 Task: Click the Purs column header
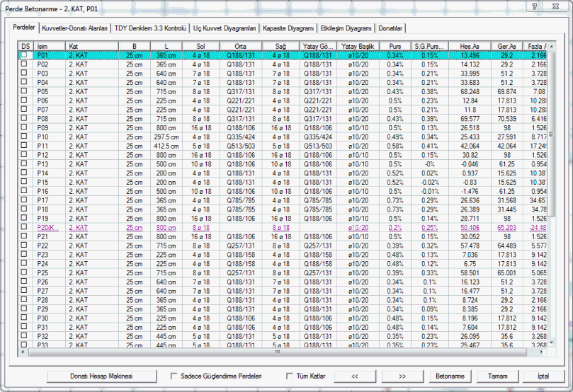click(395, 46)
